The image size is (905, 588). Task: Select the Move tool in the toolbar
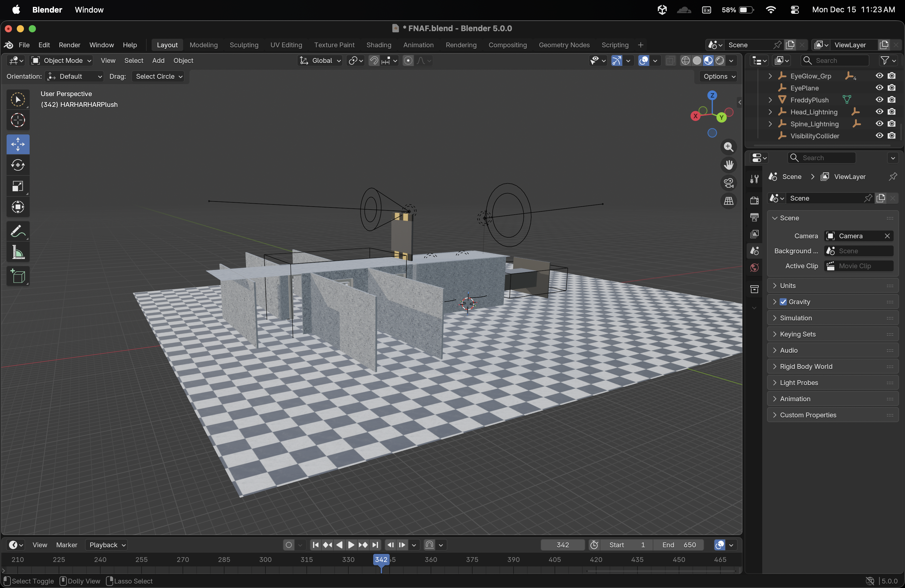[17, 144]
